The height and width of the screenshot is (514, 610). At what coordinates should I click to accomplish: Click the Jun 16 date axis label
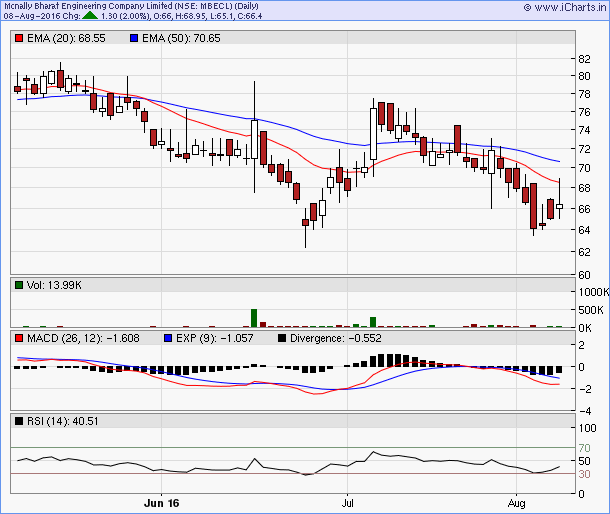tap(161, 503)
